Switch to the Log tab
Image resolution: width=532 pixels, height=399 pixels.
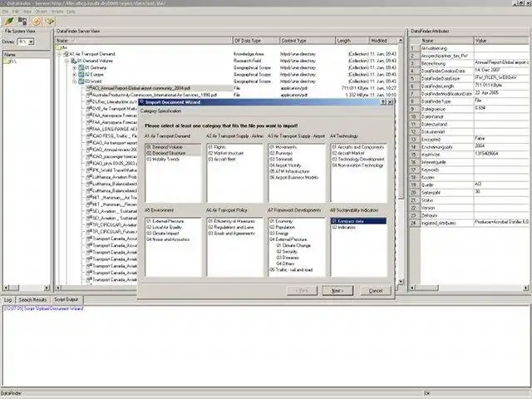click(x=7, y=300)
